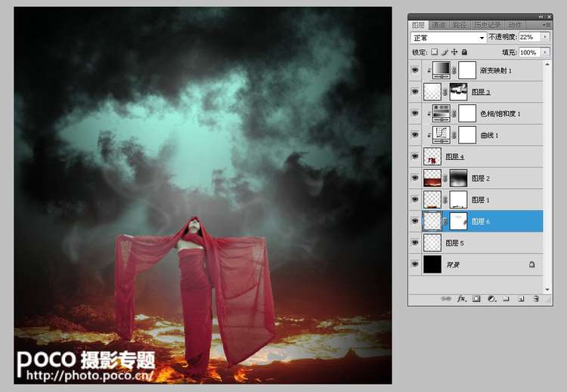Switch to the 历史记录 history tab

487,25
